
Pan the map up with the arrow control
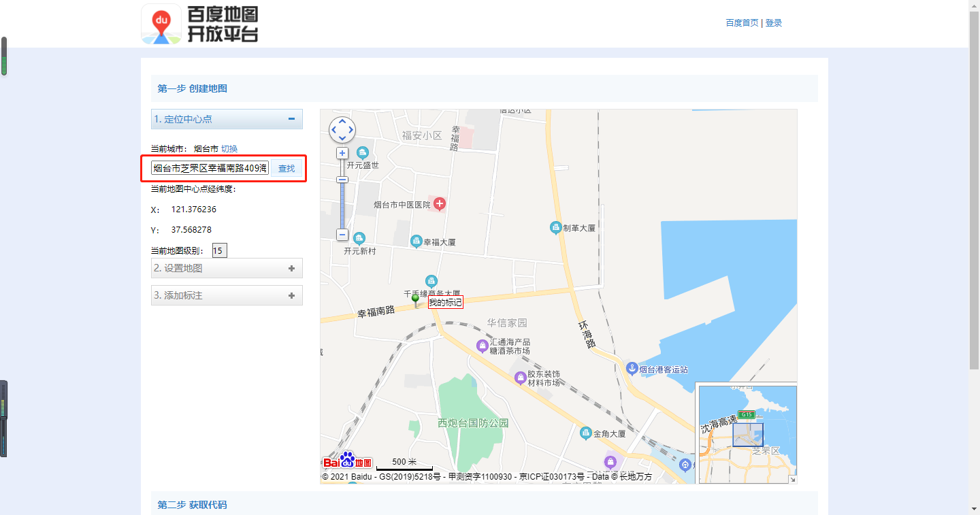pyautogui.click(x=342, y=120)
